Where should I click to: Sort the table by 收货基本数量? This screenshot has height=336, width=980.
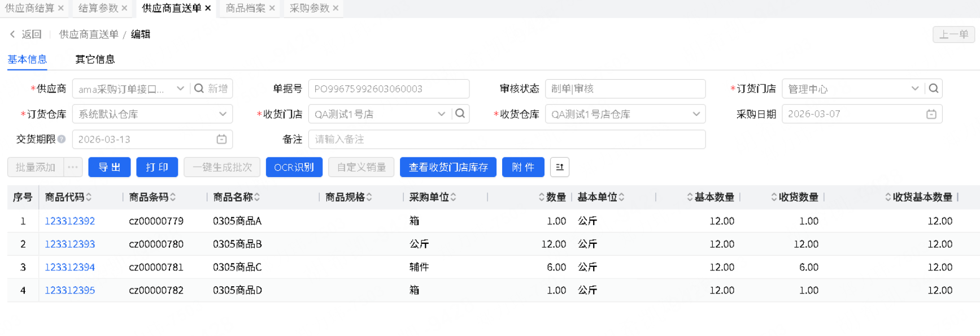point(888,197)
